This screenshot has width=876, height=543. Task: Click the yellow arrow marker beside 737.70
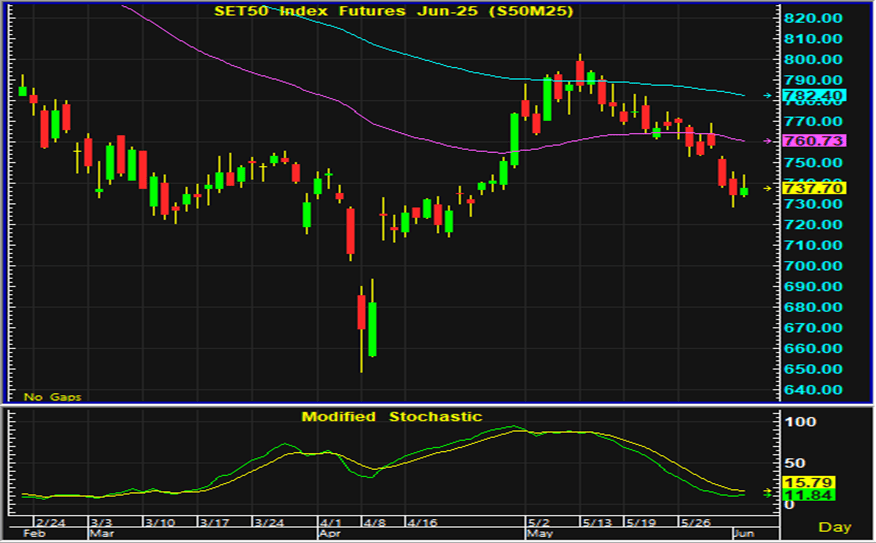pyautogui.click(x=768, y=188)
